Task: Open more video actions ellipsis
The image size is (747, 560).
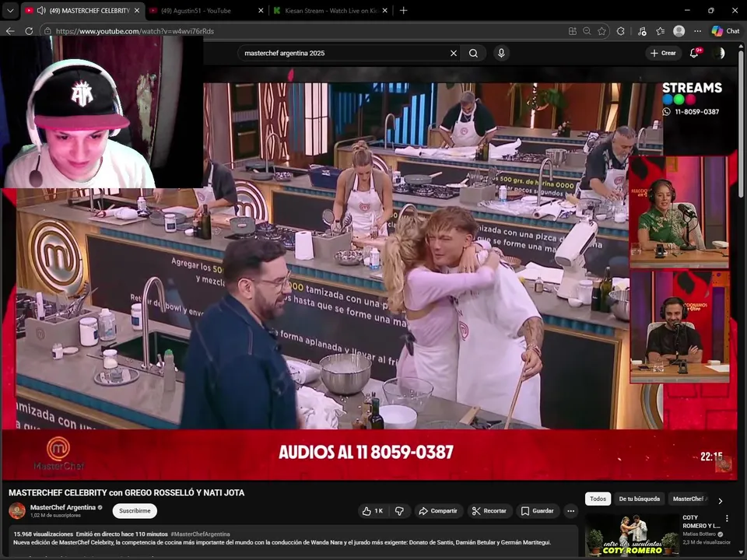Action: 570,511
